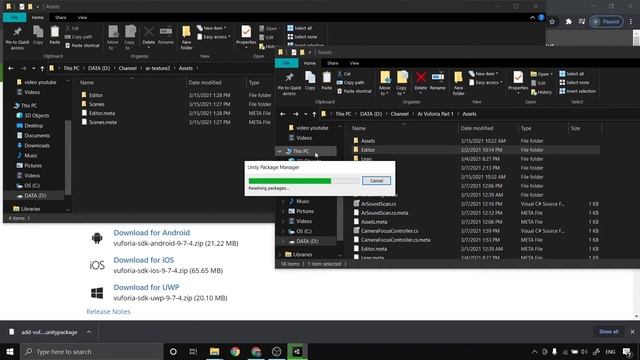Image resolution: width=640 pixels, height=360 pixels.
Task: Open Copy to dropdown in front Explorer window
Action: click(402, 84)
